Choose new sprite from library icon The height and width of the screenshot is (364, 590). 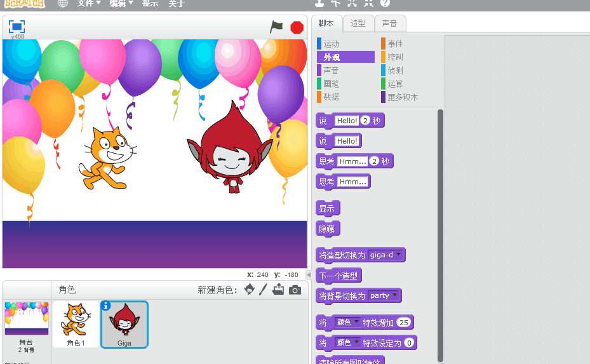(249, 289)
